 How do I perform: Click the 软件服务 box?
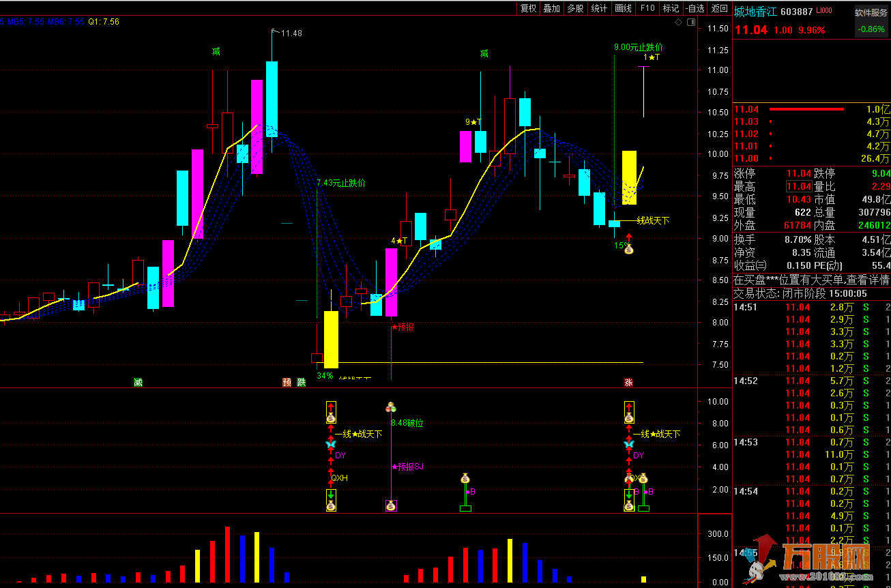[872, 12]
